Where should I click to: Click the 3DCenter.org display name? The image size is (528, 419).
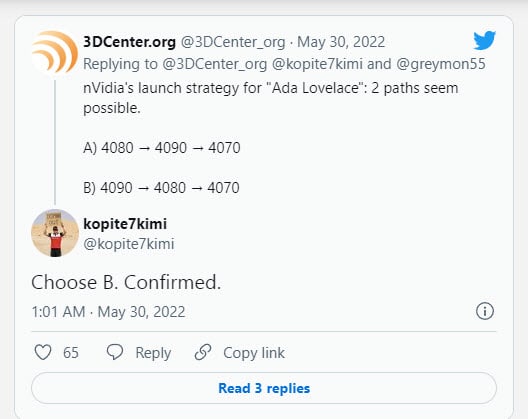[129, 42]
